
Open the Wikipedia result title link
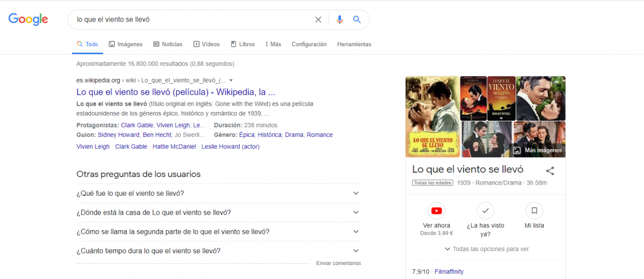click(176, 92)
